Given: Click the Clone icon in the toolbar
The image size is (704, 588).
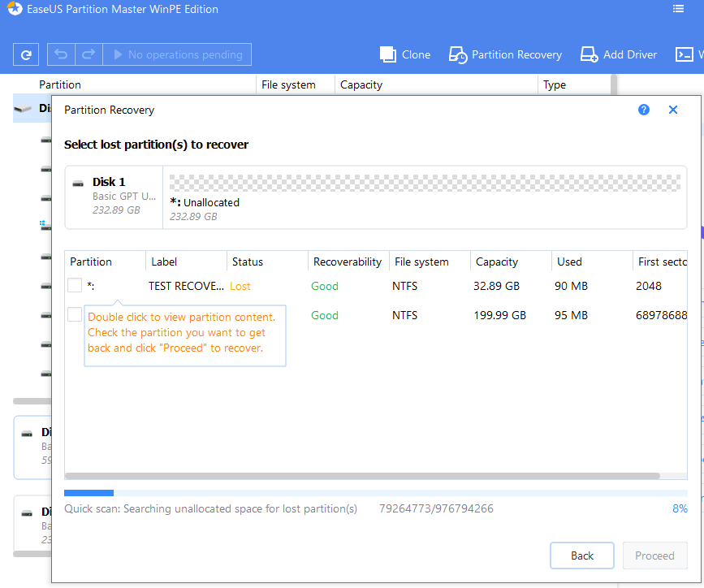Looking at the screenshot, I should 387,54.
